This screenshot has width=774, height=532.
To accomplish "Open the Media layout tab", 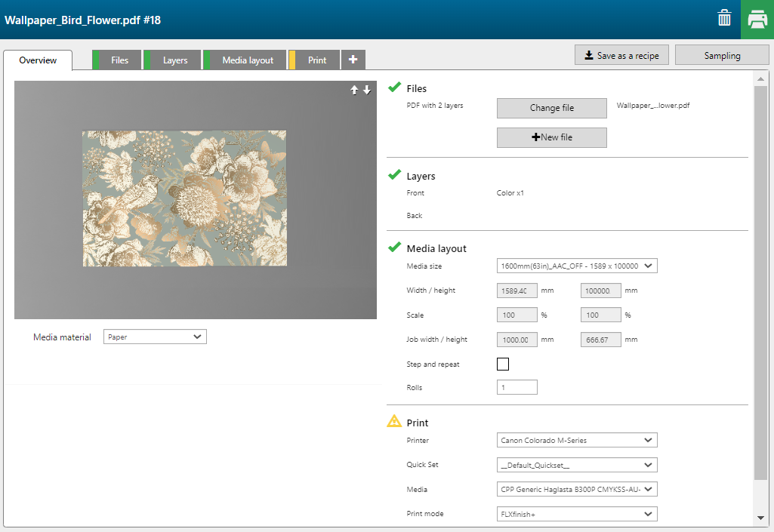I will [x=247, y=60].
